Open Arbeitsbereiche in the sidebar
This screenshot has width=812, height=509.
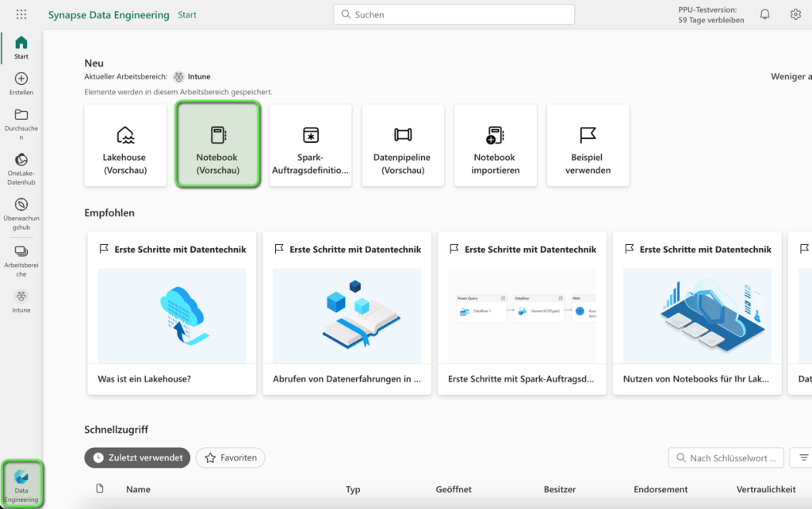pos(21,260)
